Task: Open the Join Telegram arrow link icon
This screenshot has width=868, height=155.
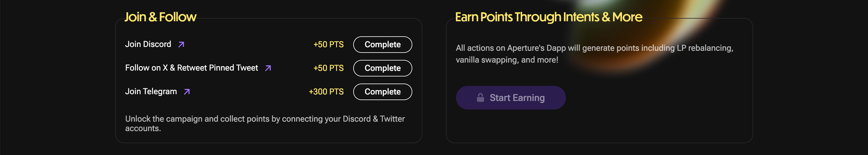Action: [187, 92]
